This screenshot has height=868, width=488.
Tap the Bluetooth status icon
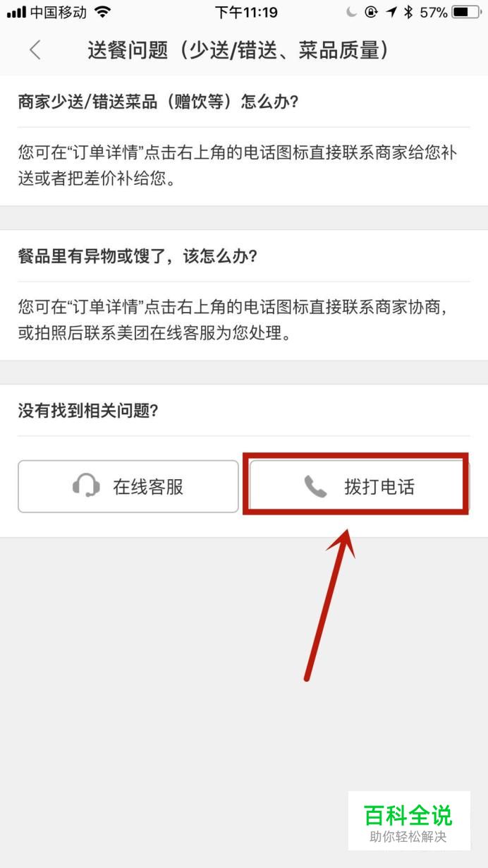coord(408,12)
